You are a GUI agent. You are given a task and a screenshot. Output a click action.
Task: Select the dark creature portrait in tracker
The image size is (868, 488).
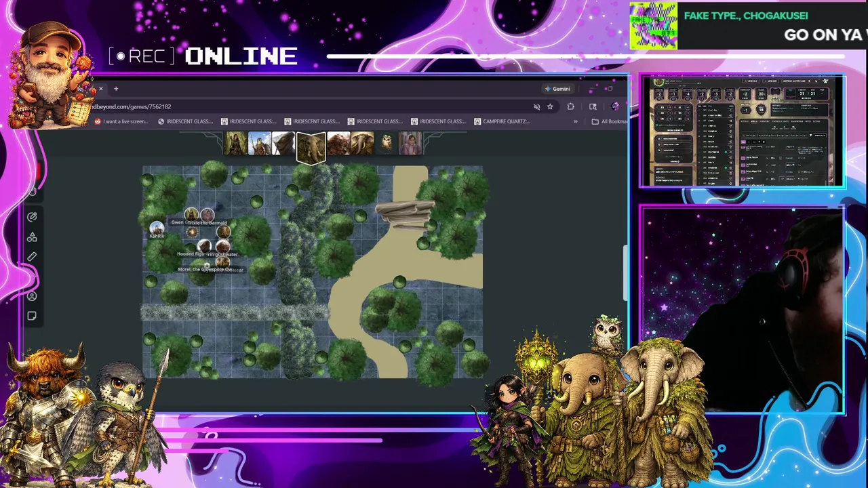pos(284,143)
